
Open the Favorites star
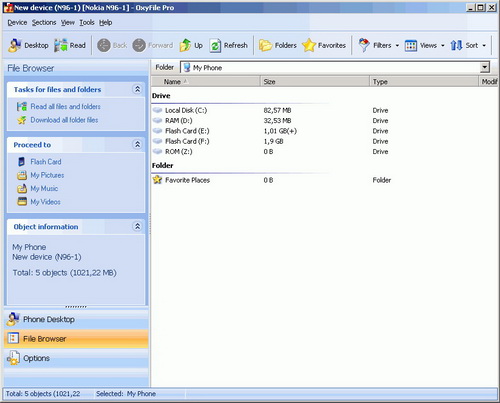point(309,45)
